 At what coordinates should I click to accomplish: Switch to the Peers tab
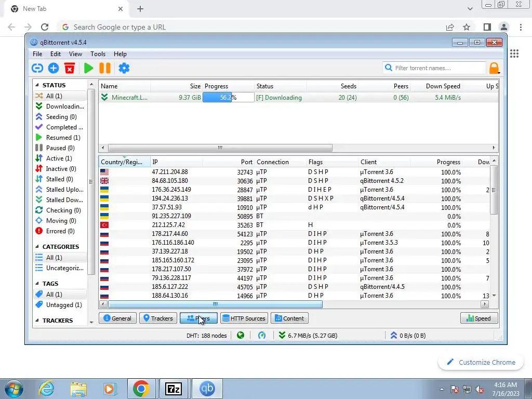198,318
